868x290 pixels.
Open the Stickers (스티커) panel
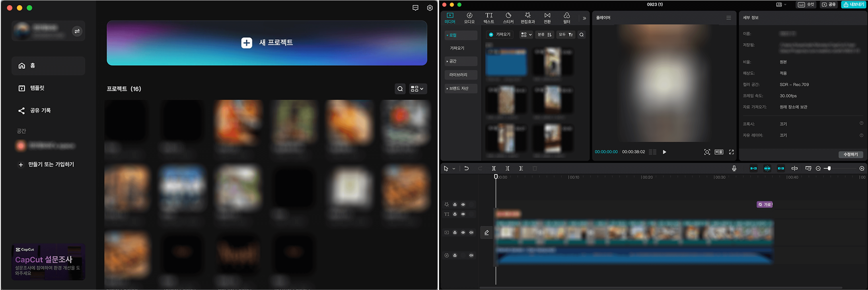click(508, 18)
